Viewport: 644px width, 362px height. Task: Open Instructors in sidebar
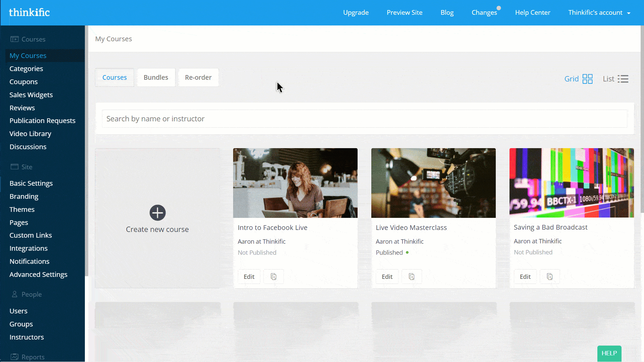(x=26, y=337)
